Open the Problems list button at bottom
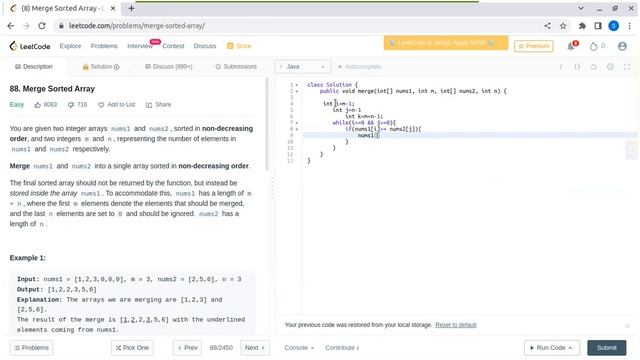 (x=31, y=348)
